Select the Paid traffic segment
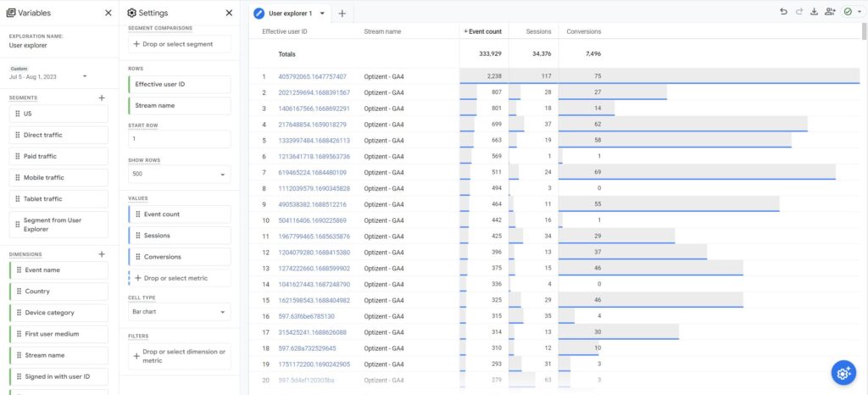The height and width of the screenshot is (395, 868). pyautogui.click(x=58, y=156)
